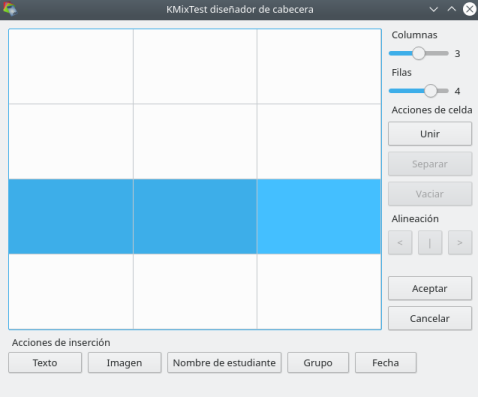The image size is (478, 397).
Task: Insert the Fecha field
Action: (x=386, y=363)
